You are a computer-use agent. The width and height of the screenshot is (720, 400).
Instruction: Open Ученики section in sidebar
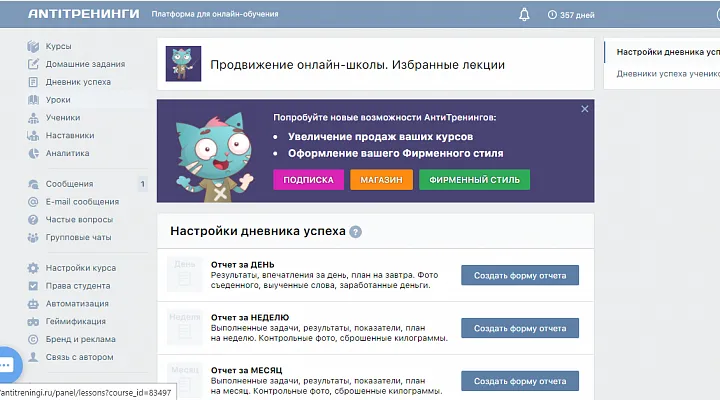tap(62, 118)
